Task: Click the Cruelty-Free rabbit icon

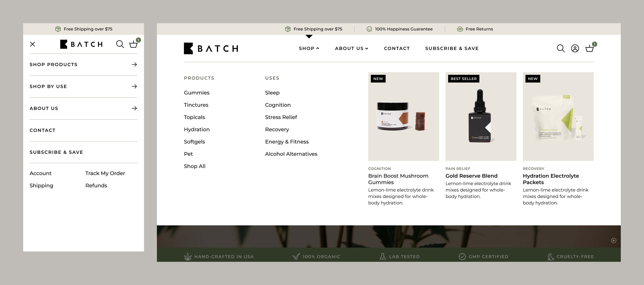Action: (x=551, y=256)
